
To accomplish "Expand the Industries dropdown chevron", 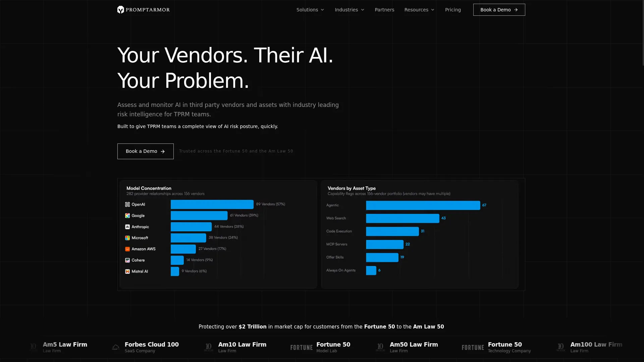I will click(363, 10).
